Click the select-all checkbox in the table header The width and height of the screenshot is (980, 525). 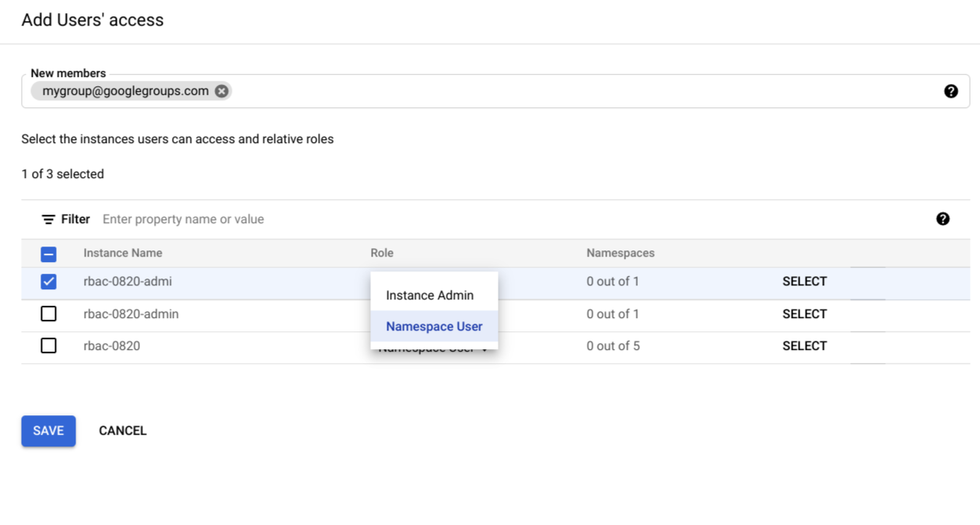48,254
